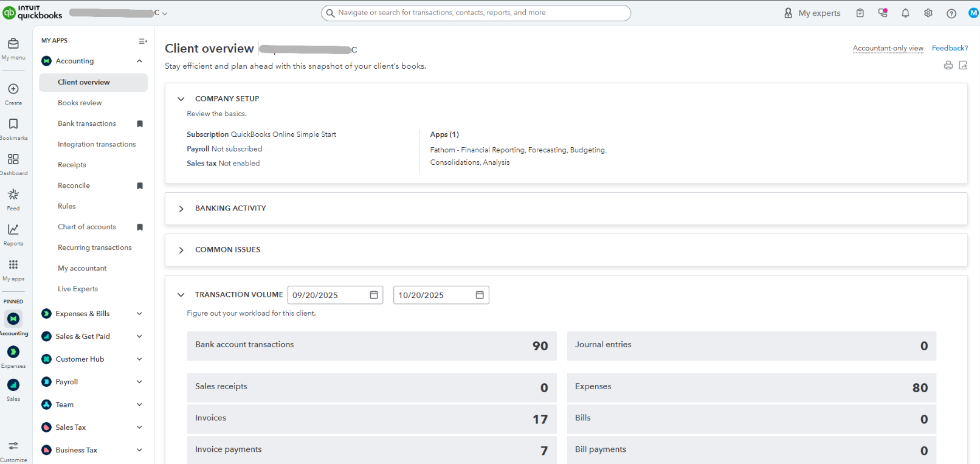Click the Create plus icon
The image size is (980, 464).
coord(13,89)
